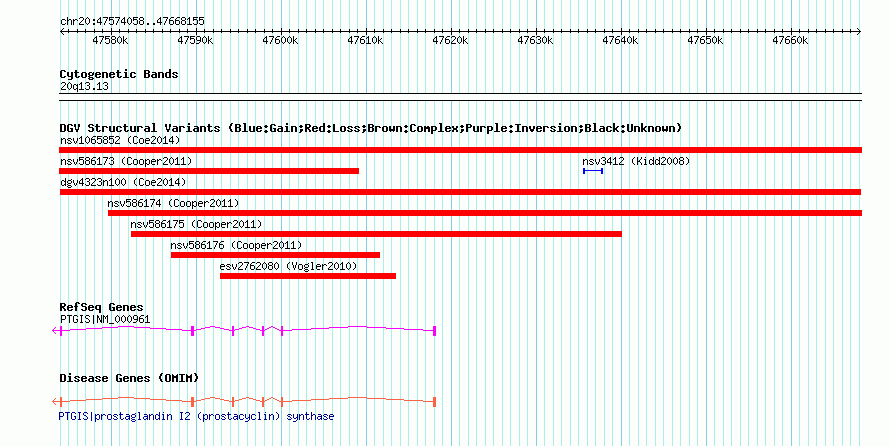
Task: Open the esv2762080 (Vogler2010) label
Action: 288,266
